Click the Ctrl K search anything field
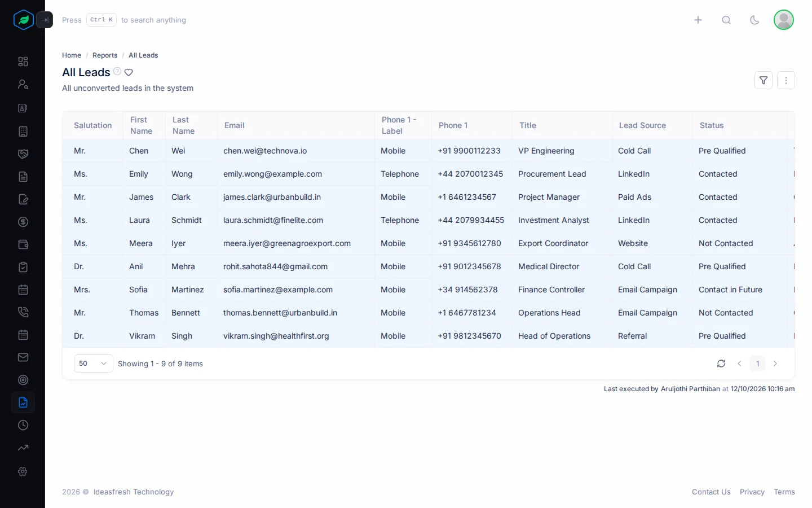 [124, 20]
